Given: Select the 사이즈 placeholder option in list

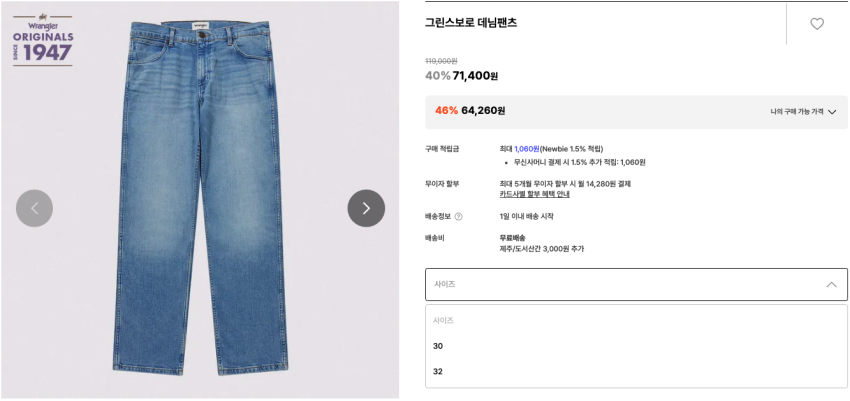Looking at the screenshot, I should pyautogui.click(x=636, y=320).
